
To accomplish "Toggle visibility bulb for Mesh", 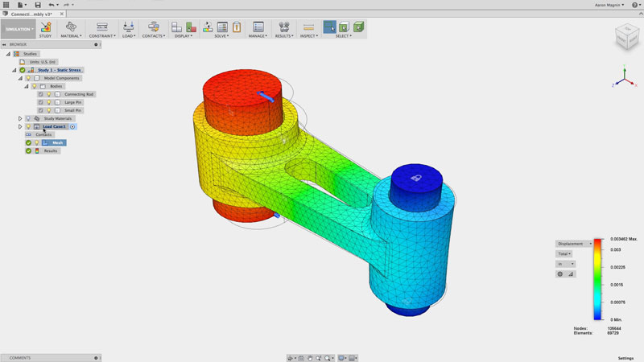I will tap(36, 143).
